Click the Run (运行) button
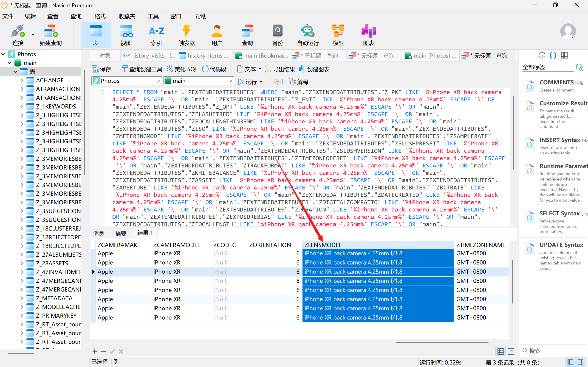The image size is (588, 367). [x=247, y=82]
